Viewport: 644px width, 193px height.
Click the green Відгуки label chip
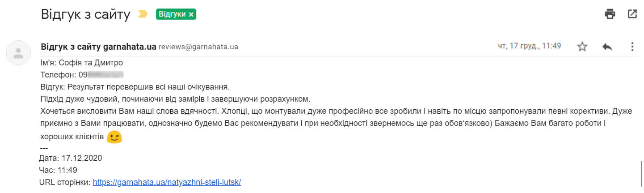click(172, 14)
